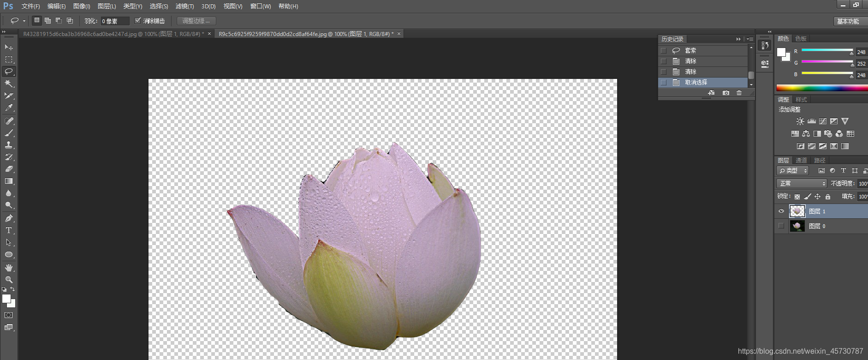Reset default foreground and background colors

tap(4, 289)
